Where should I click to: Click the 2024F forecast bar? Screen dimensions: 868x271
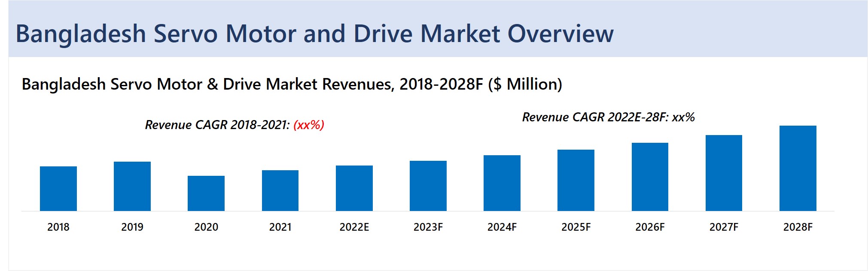click(502, 183)
